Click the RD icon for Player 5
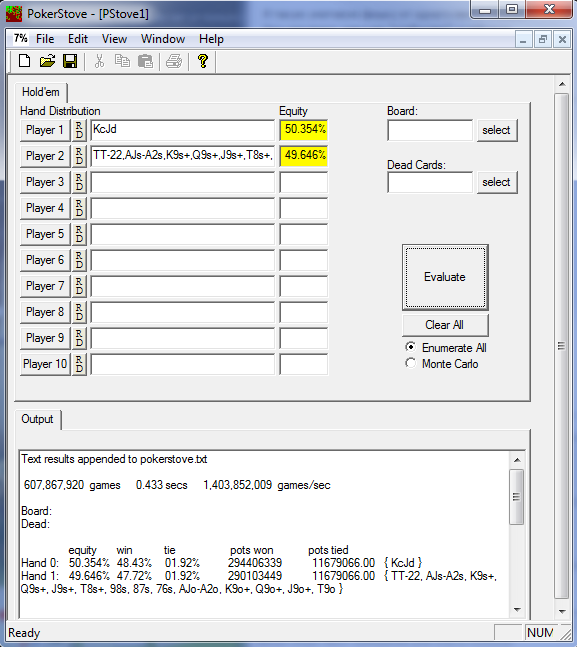577x647 pixels. (x=79, y=234)
